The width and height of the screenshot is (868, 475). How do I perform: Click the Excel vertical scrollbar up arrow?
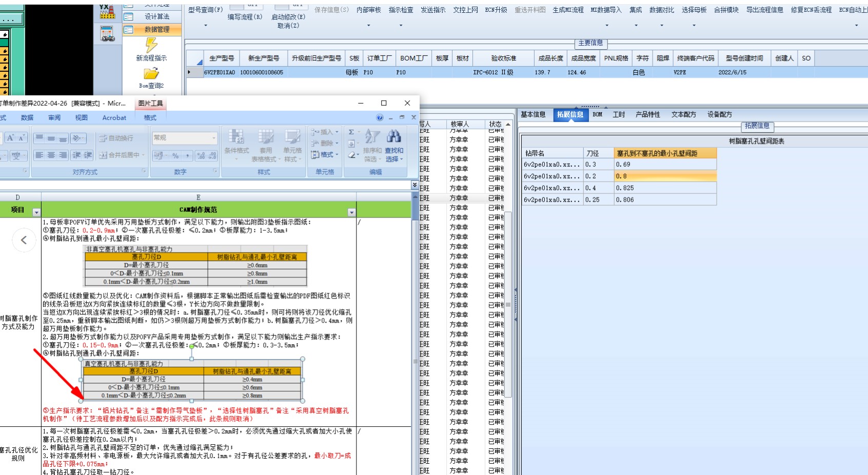(x=415, y=196)
